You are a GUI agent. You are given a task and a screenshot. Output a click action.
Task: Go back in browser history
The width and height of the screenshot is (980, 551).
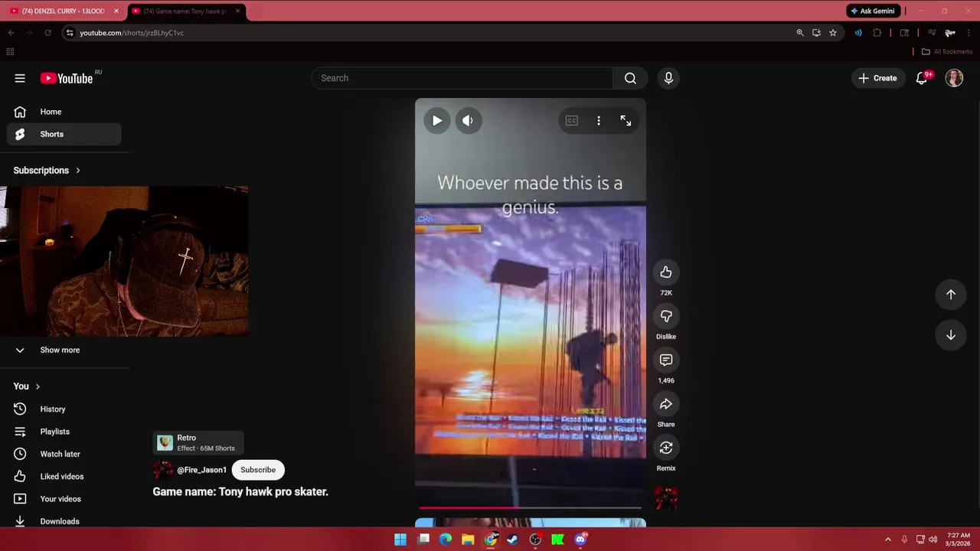(x=11, y=33)
